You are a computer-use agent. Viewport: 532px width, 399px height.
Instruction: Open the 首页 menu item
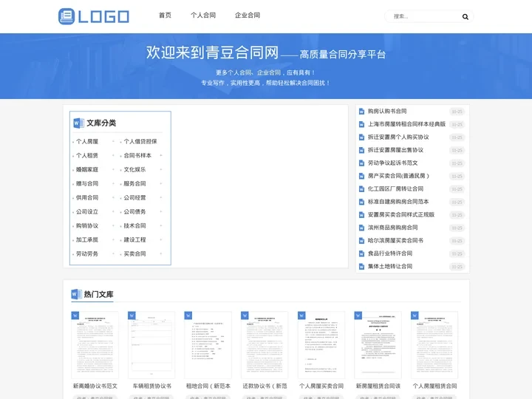(165, 16)
